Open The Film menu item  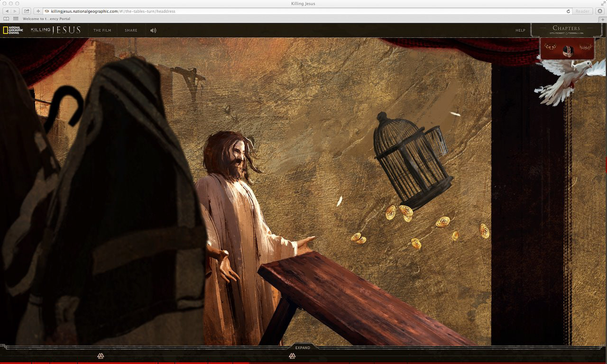coord(102,30)
